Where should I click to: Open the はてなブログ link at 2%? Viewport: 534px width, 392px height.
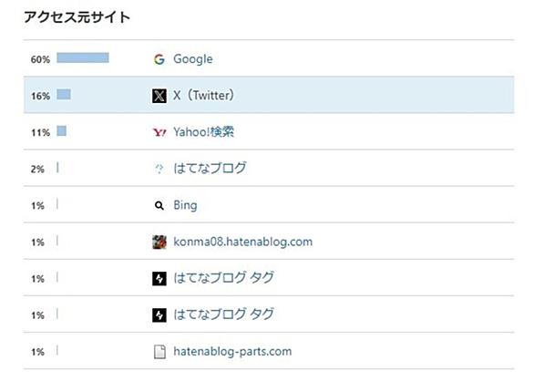click(x=210, y=168)
